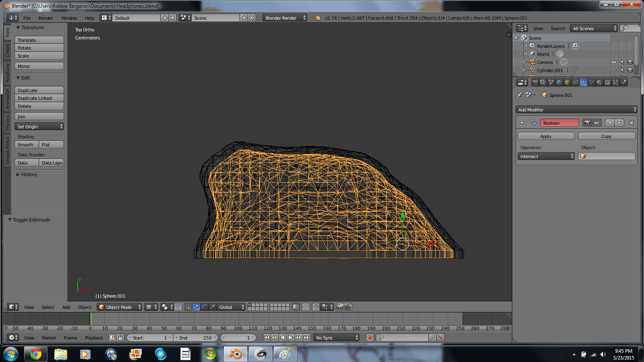Open the Scene properties tab

pyautogui.click(x=551, y=82)
